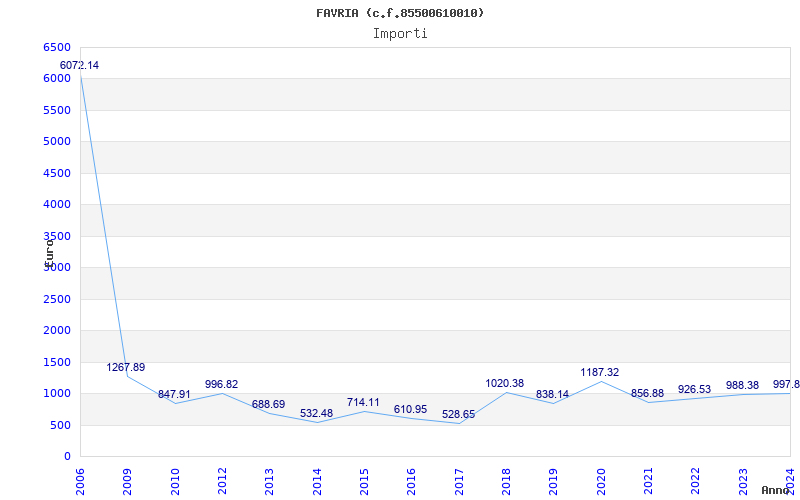
Task: Click the y-axis tick 0
Action: [x=67, y=457]
